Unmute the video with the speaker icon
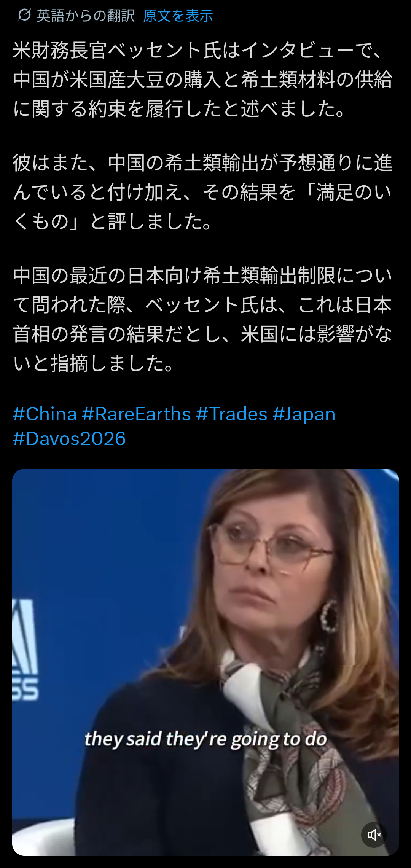 click(374, 835)
